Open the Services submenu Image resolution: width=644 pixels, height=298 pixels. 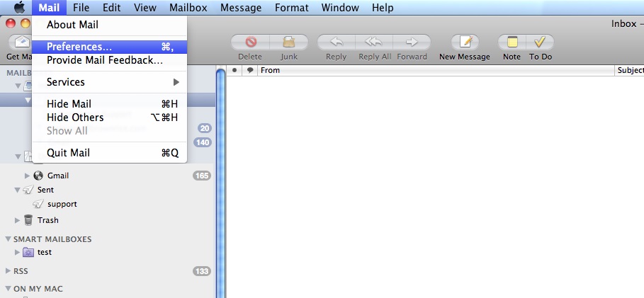[109, 82]
